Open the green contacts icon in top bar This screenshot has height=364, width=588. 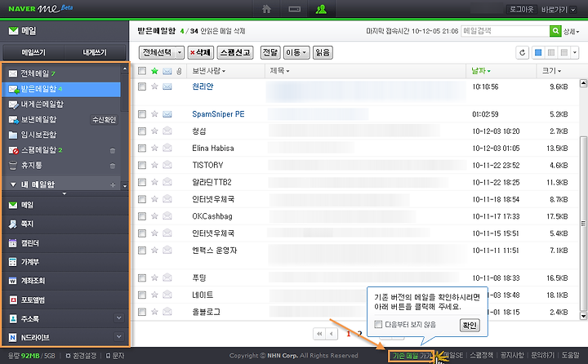click(321, 9)
